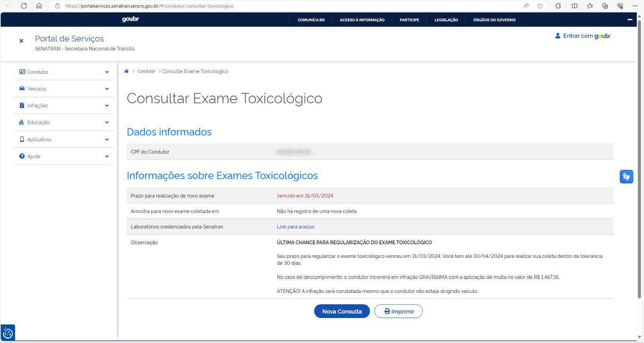Click the browser address bar URL
The height and width of the screenshot is (343, 644).
[x=149, y=6]
